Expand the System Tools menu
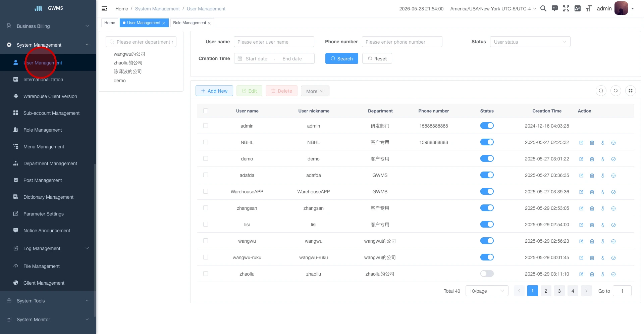 click(x=48, y=301)
